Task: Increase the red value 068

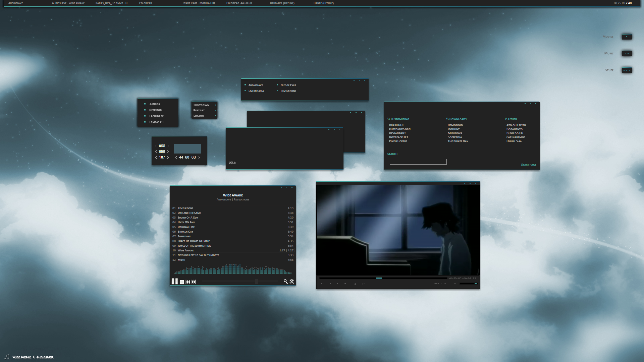Action: pyautogui.click(x=168, y=146)
